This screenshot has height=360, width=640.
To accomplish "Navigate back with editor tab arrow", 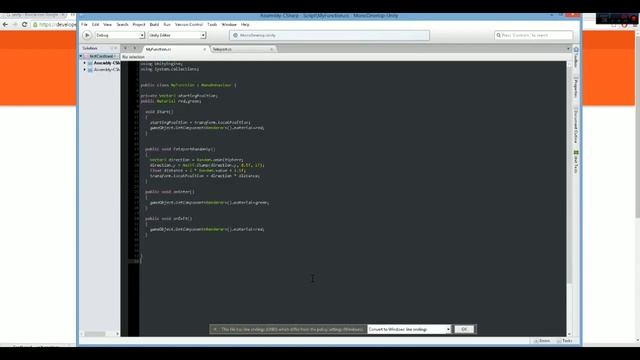I will [x=125, y=48].
